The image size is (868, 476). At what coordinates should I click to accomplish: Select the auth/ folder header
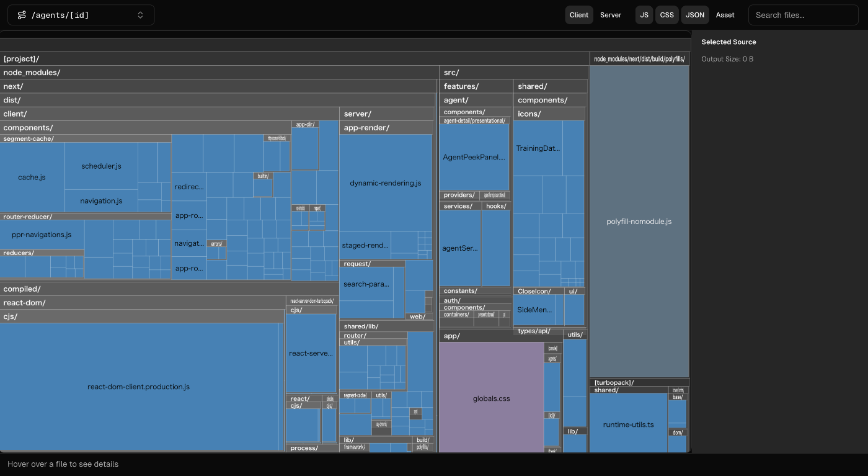click(476, 300)
